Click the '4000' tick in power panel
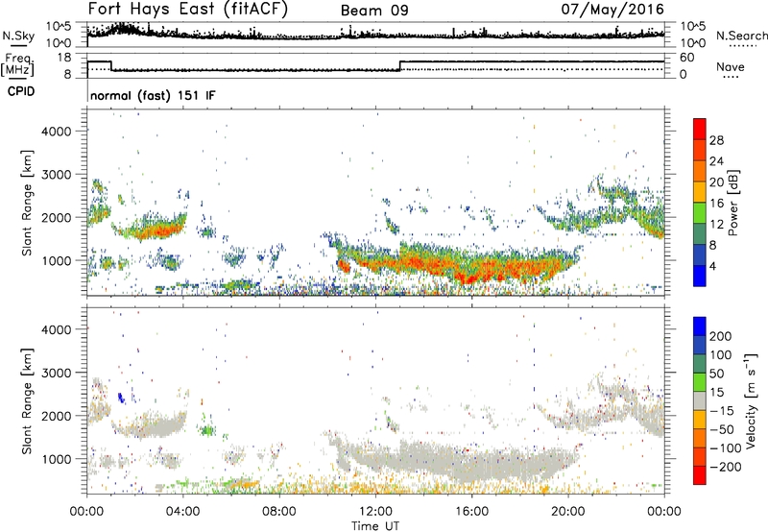The width and height of the screenshot is (768, 532). point(56,132)
